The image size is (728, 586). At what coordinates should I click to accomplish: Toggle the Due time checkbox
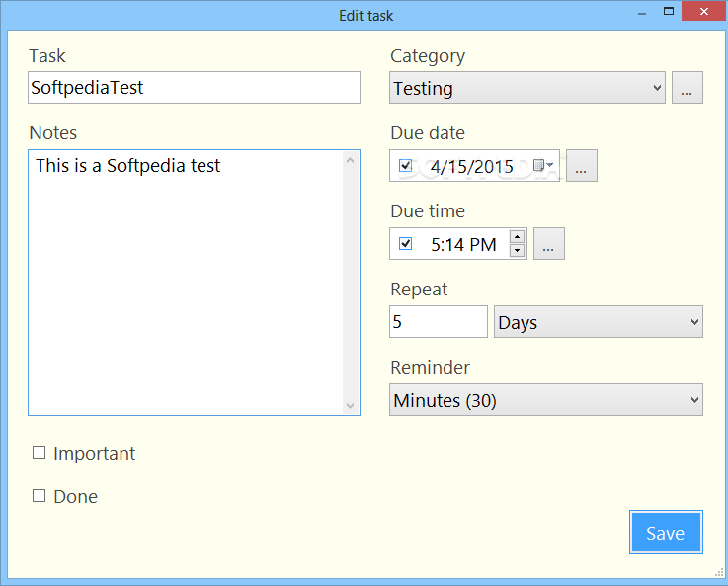click(405, 243)
